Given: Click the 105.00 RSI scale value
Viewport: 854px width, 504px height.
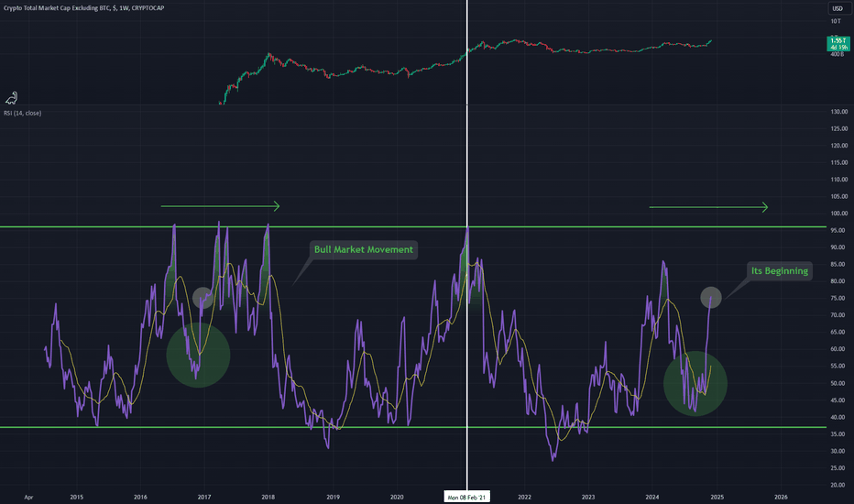Looking at the screenshot, I should point(838,196).
